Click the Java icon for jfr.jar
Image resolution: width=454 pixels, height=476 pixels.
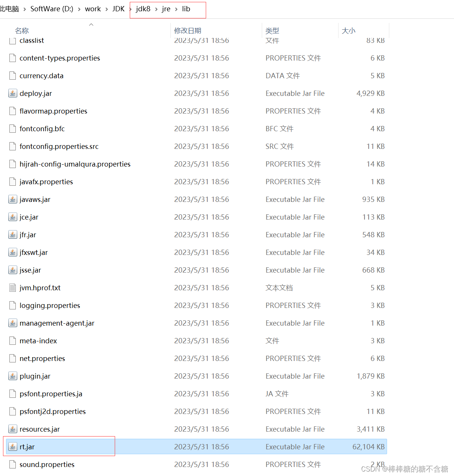[x=12, y=235]
